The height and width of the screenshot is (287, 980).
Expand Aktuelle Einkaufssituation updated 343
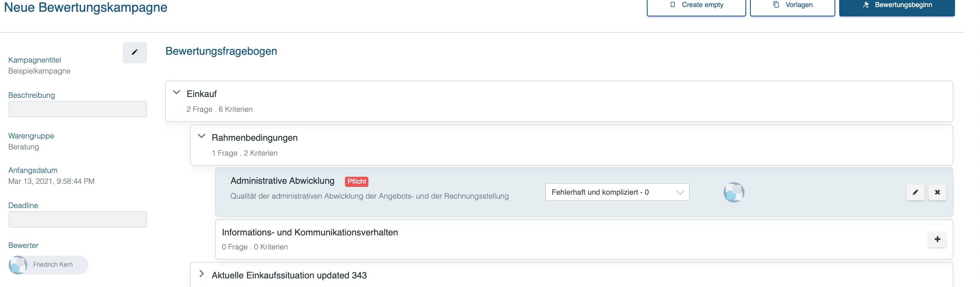pos(202,274)
